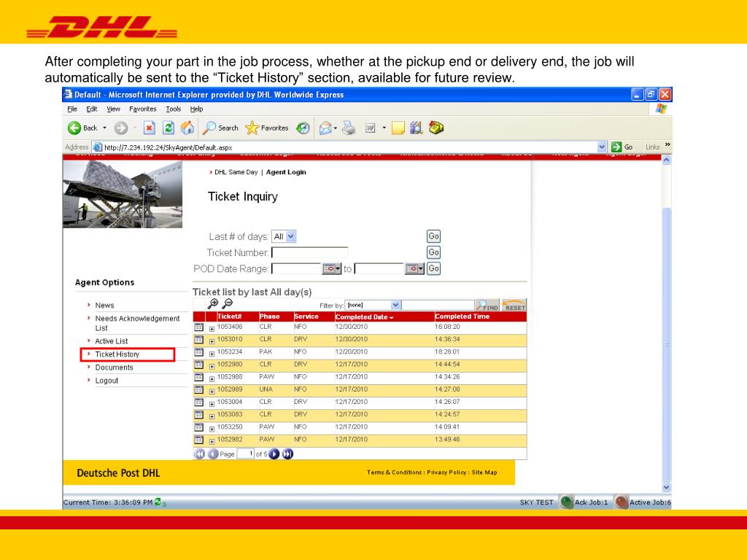Open the View menu
Image resolution: width=747 pixels, height=560 pixels.
click(x=113, y=109)
